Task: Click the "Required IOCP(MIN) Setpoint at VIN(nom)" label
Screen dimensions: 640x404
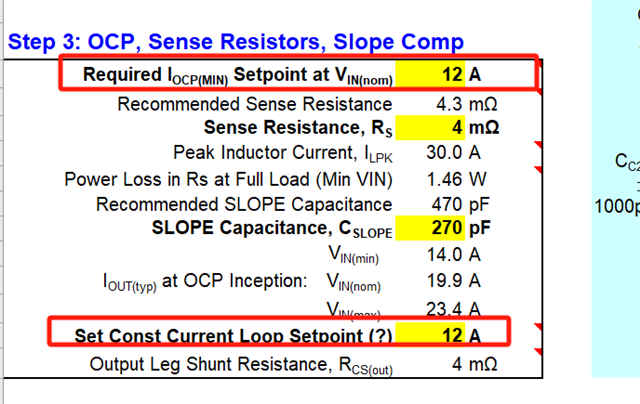Action: 236,74
